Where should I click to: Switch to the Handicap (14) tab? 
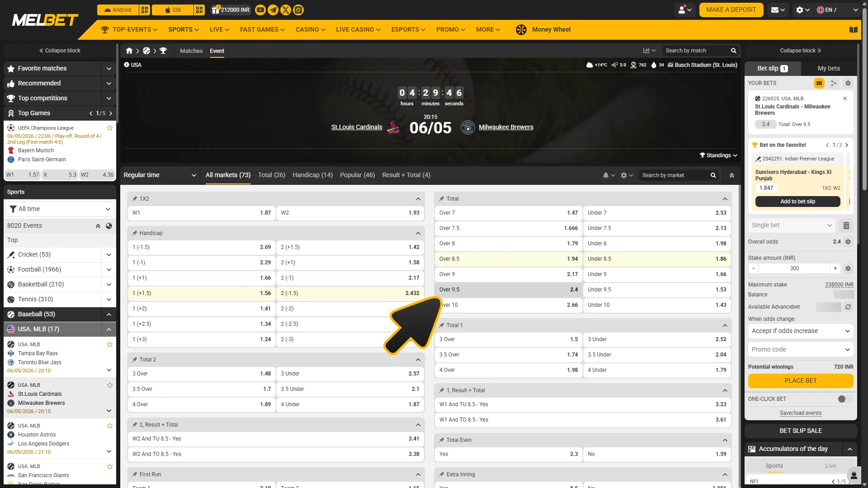312,175
